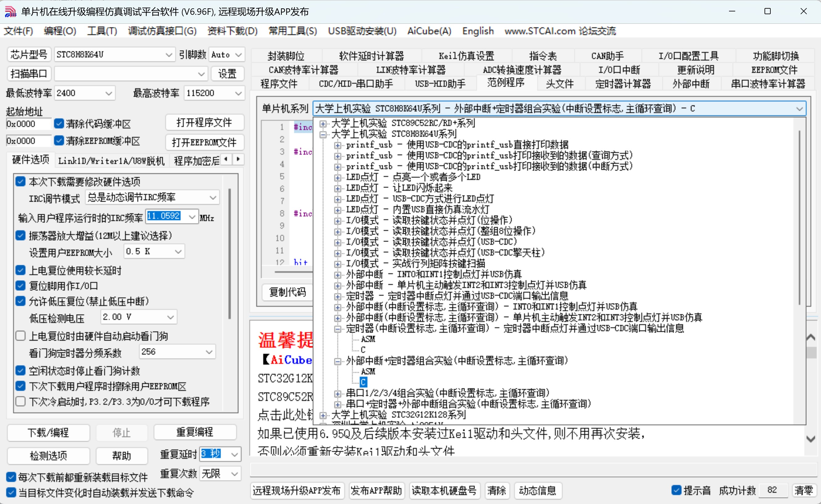Click the left arrow to scroll option tabs
The width and height of the screenshot is (821, 504).
[226, 160]
